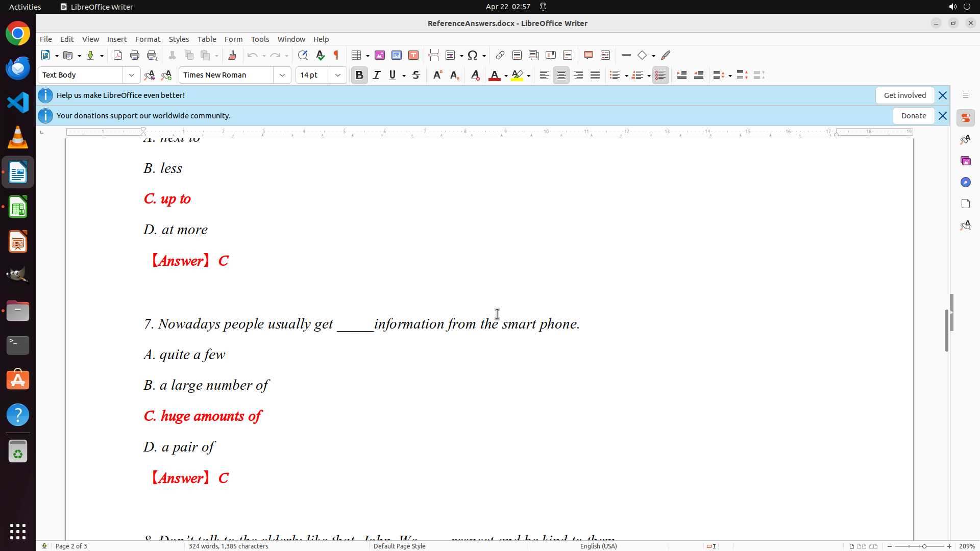Launch Thunderbird from the dock

18,68
